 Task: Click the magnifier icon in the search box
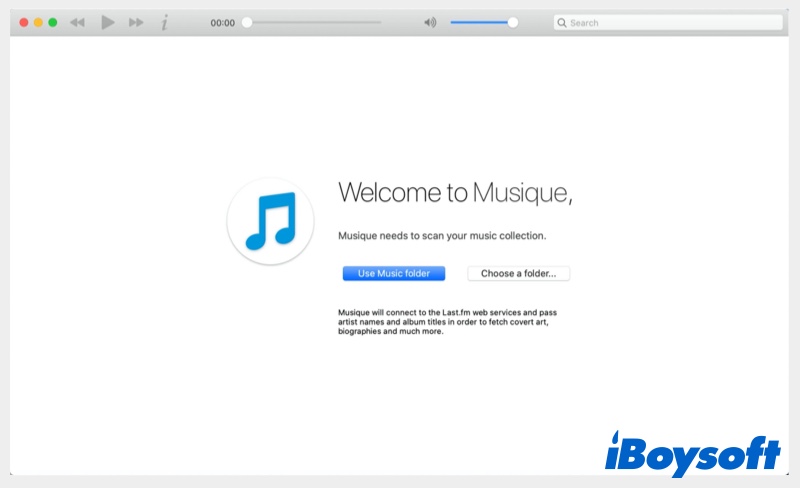pyautogui.click(x=562, y=22)
